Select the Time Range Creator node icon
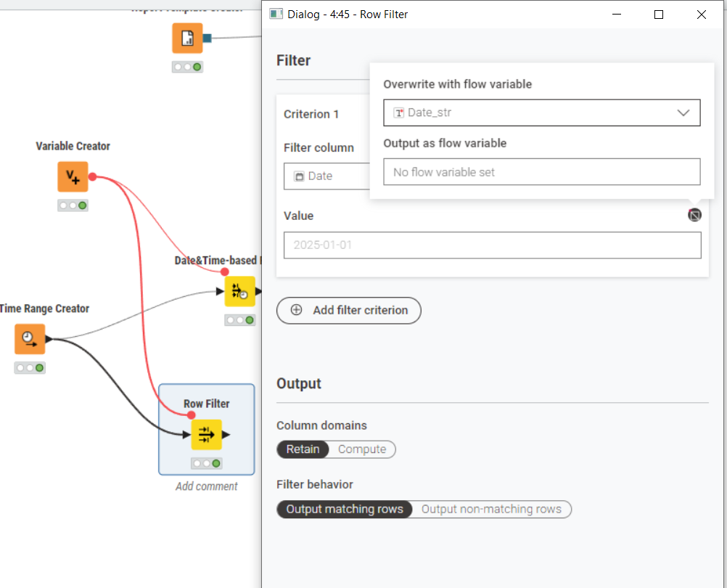The width and height of the screenshot is (727, 588). [x=30, y=339]
